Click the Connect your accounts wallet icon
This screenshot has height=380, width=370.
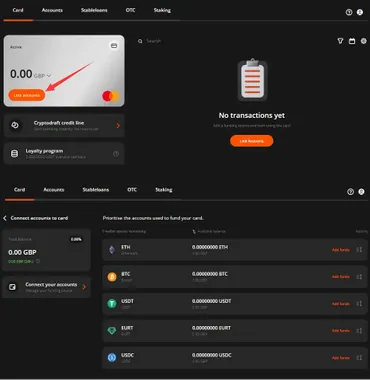[x=12, y=287]
